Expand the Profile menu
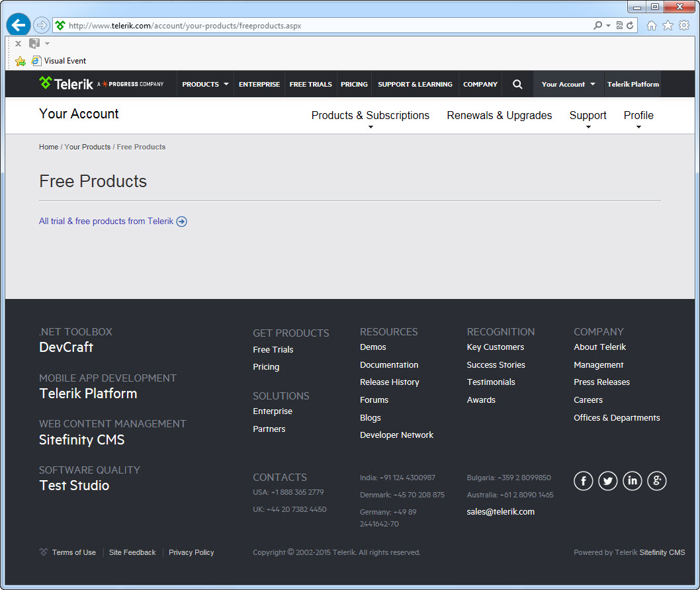Viewport: 700px width, 590px height. (x=638, y=116)
